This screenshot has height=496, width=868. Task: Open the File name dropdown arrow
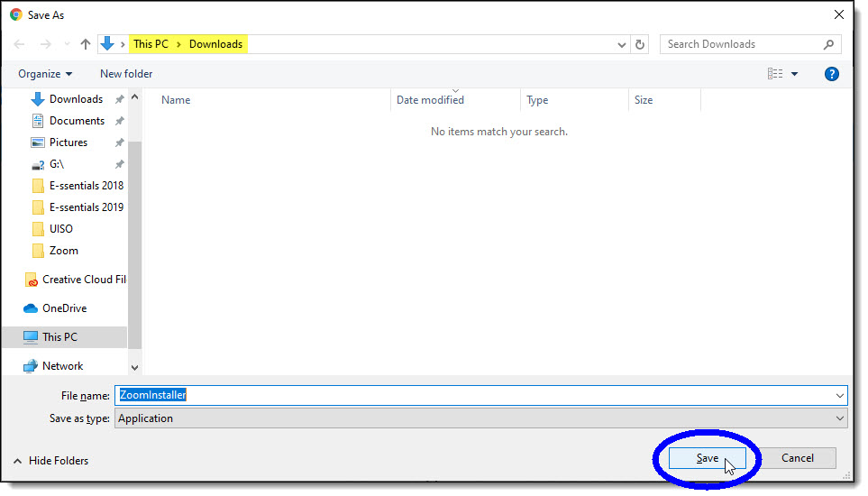[x=840, y=396]
